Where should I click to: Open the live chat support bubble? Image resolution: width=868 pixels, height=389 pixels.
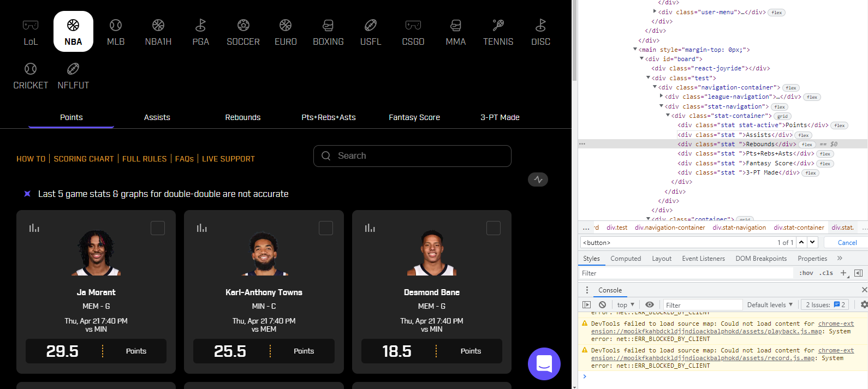point(544,364)
